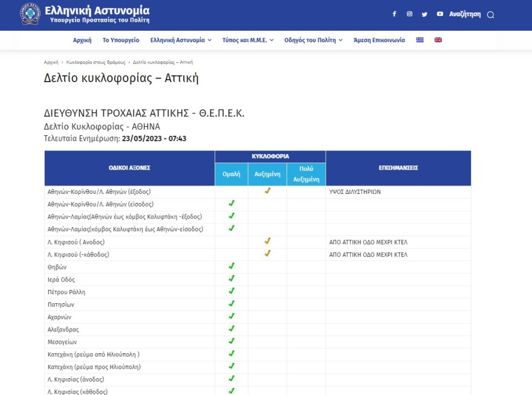Viewport: 532px width, 395px height.
Task: Open the Twitter icon in the header
Action: 424,13
